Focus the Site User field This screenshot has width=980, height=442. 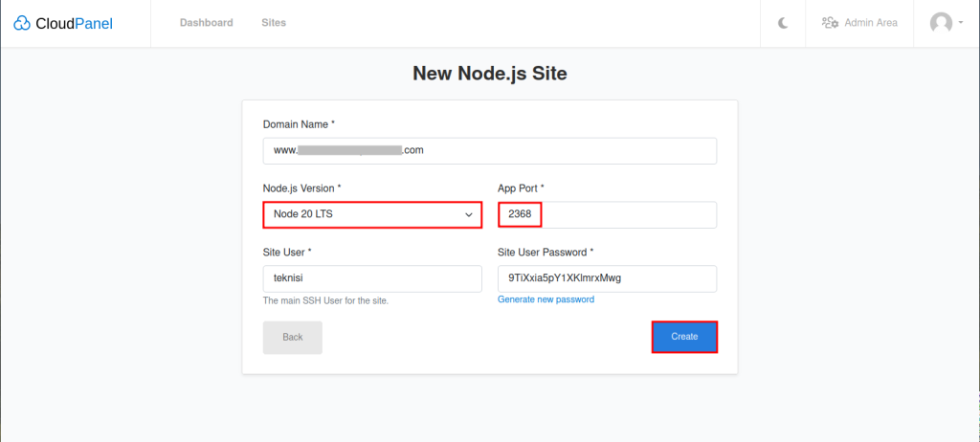point(372,278)
